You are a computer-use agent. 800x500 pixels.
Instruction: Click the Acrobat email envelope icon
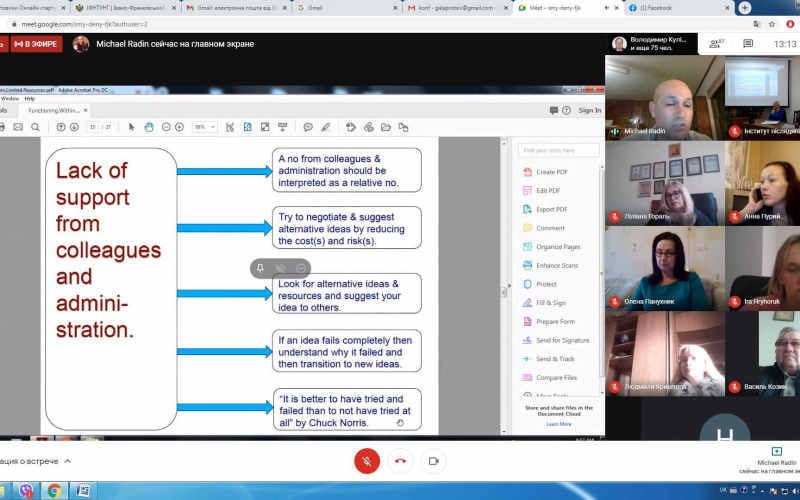tap(18, 127)
